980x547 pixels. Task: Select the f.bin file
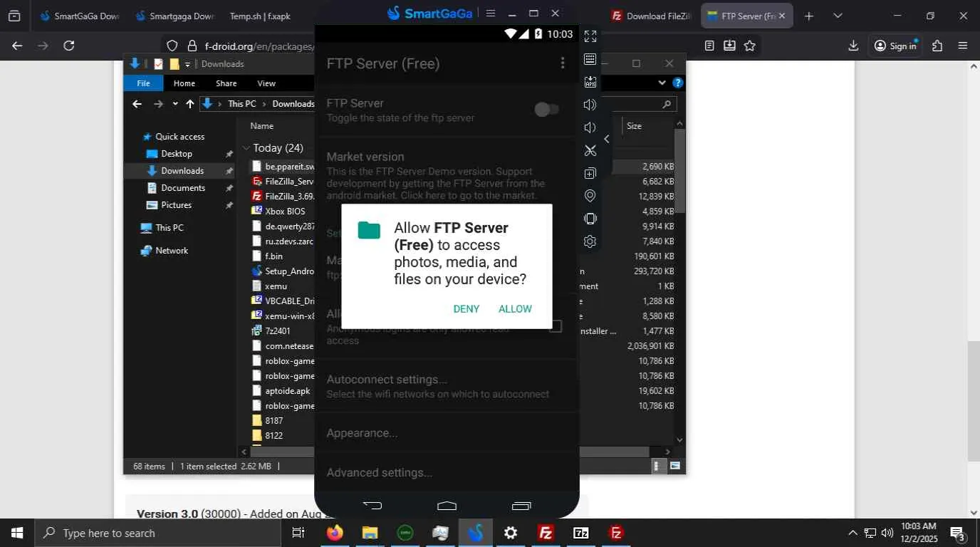click(273, 256)
